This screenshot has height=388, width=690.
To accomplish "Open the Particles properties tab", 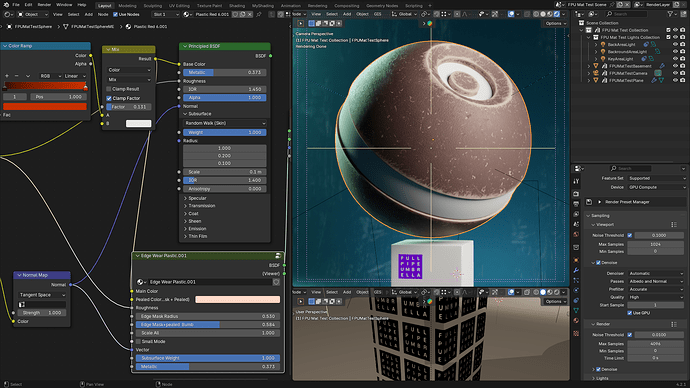I will pos(576,280).
